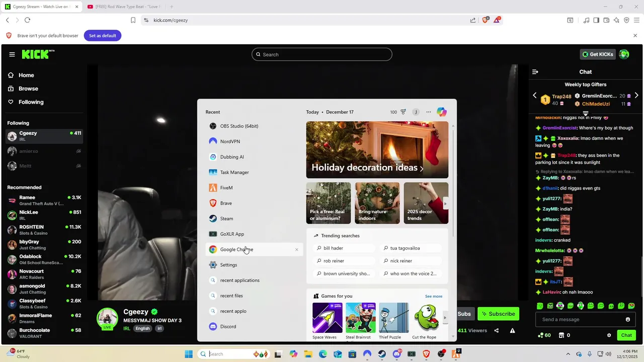This screenshot has height=362, width=644.
Task: Open ROSHTEIN recommended channel
Action: [44, 230]
